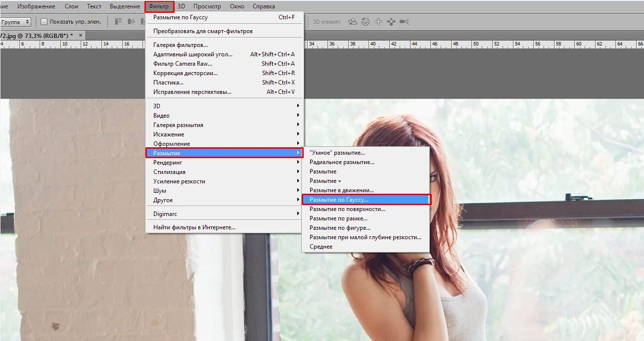Choose 'Размытие по поверхности...'
Screen dimensions: 644x341
(x=366, y=209)
